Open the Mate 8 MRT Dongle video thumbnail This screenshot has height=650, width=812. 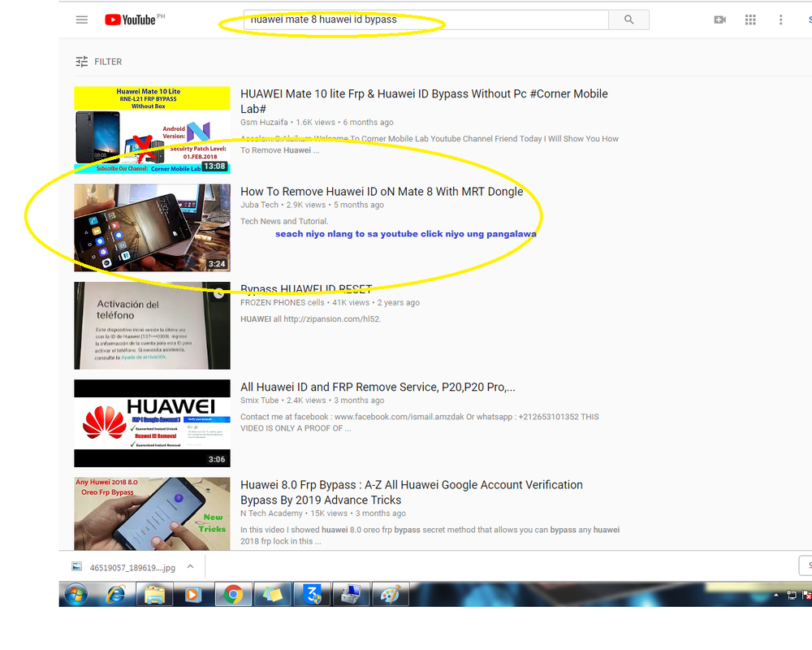click(x=153, y=227)
